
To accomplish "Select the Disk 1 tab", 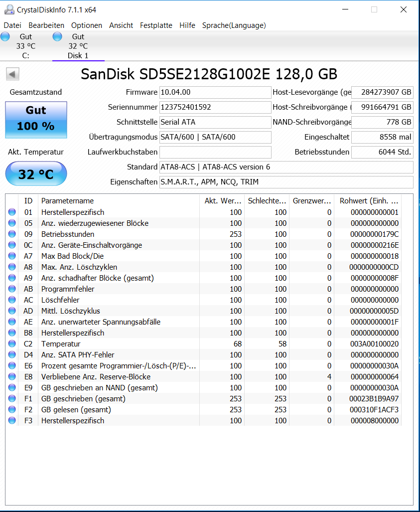I will tap(78, 46).
